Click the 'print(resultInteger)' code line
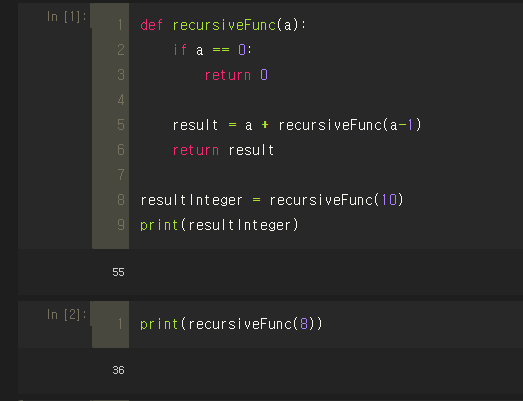Image resolution: width=523 pixels, height=401 pixels. (219, 225)
